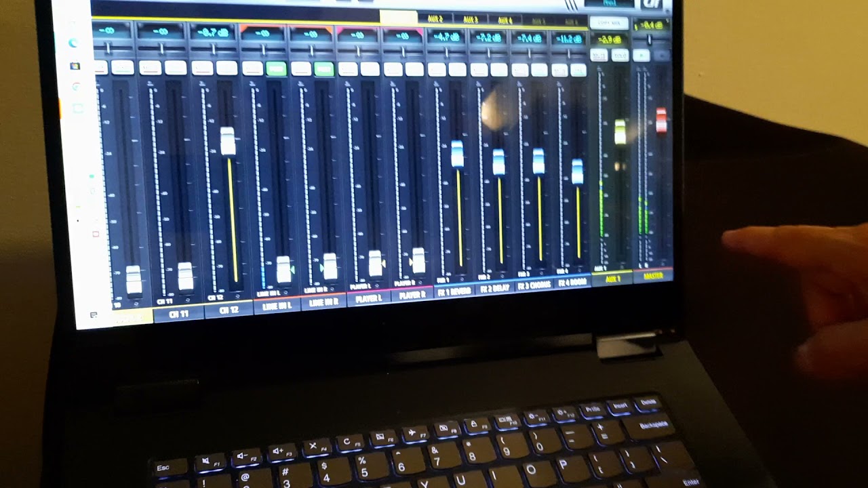Select the yellow AUX 1 strip label
The width and height of the screenshot is (868, 488).
coord(612,279)
